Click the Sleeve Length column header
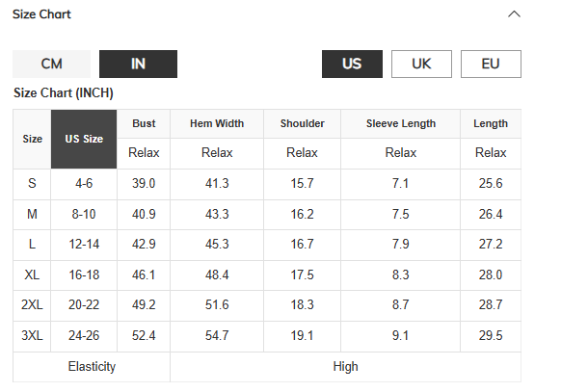 pos(400,123)
